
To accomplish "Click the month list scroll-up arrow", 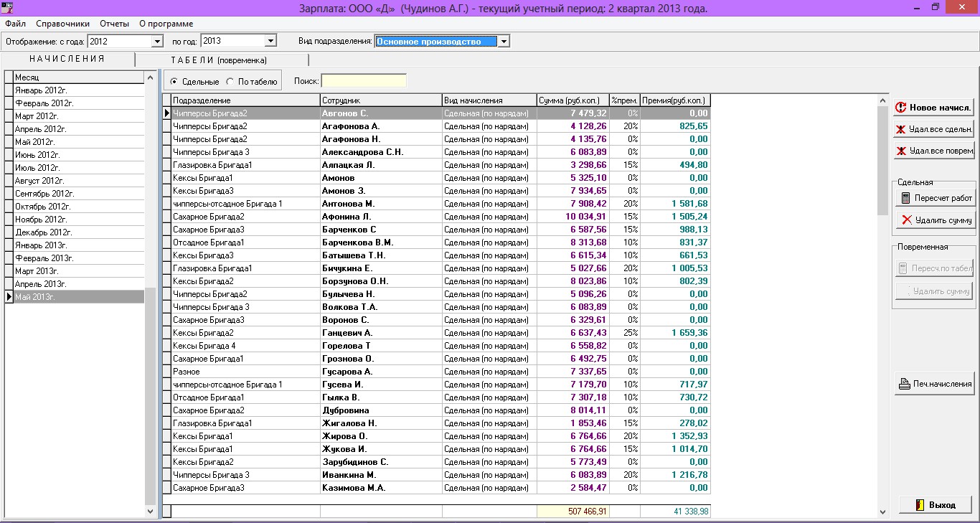I will (x=150, y=77).
